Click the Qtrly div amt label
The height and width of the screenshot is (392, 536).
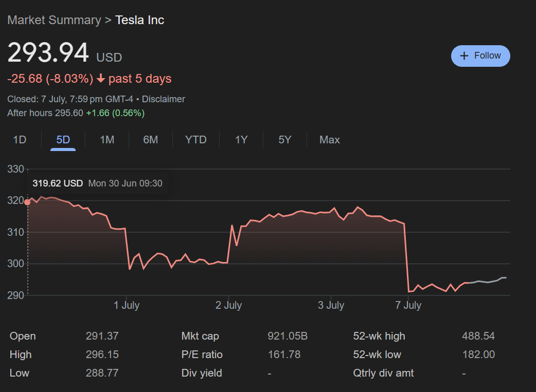coord(383,373)
